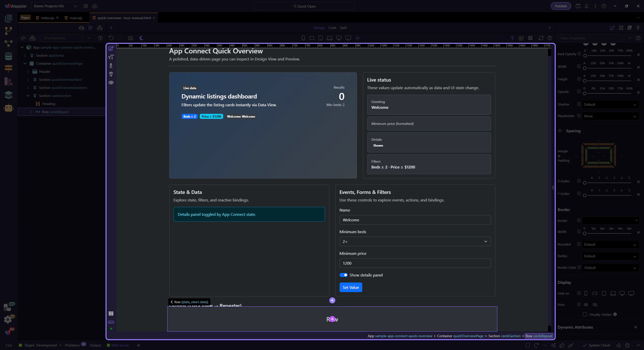This screenshot has width=644, height=350.
Task: Toggle dark mode moon icon
Action: tap(141, 38)
